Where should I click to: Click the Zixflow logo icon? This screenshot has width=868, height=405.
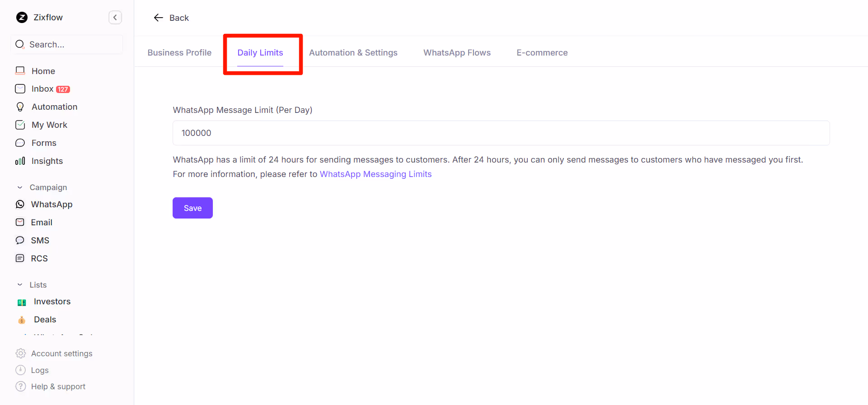pos(22,18)
